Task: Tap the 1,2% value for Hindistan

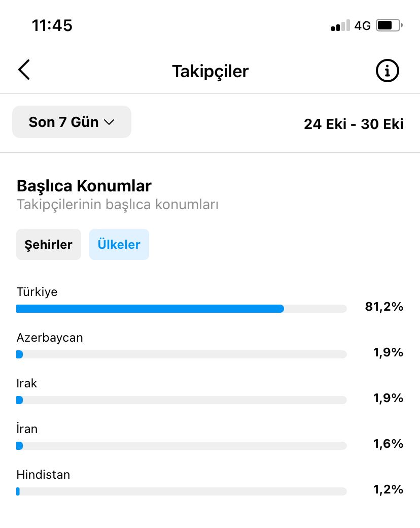Action: click(x=388, y=489)
